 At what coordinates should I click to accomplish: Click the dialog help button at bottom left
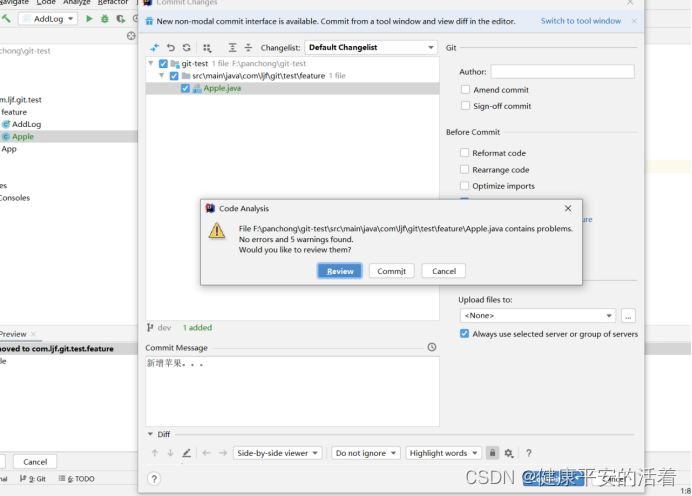pyautogui.click(x=154, y=479)
